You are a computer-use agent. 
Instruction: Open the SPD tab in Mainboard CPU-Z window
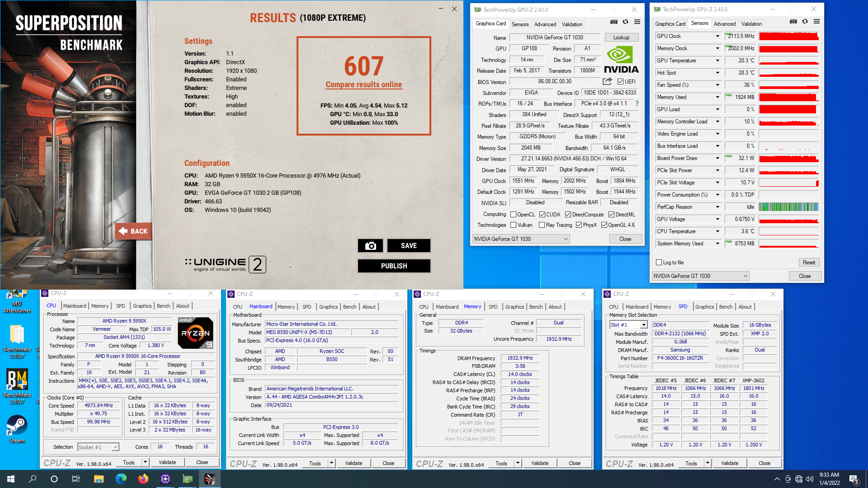(307, 307)
